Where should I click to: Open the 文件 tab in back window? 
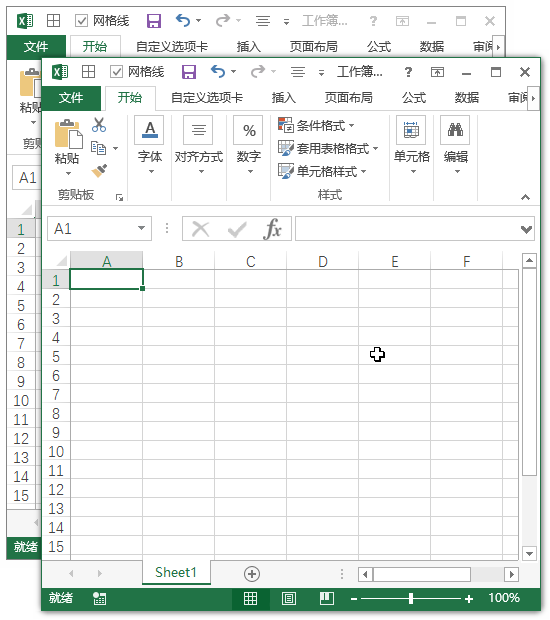tap(36, 47)
